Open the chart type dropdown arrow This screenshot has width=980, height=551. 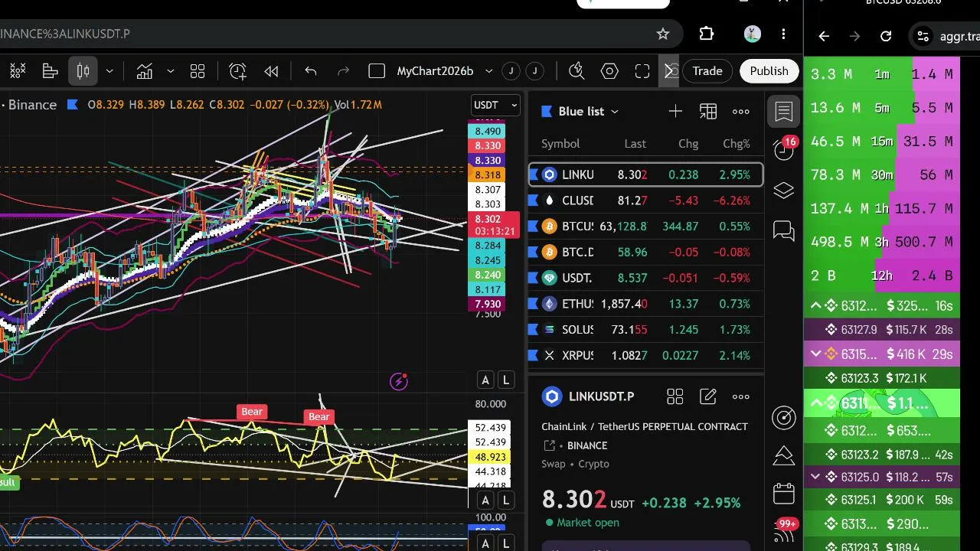click(109, 71)
